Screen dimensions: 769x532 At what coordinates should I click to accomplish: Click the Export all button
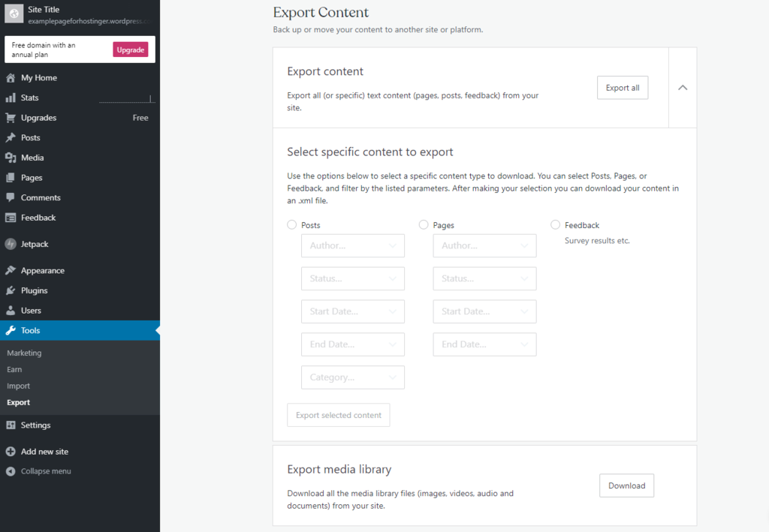[x=622, y=87]
